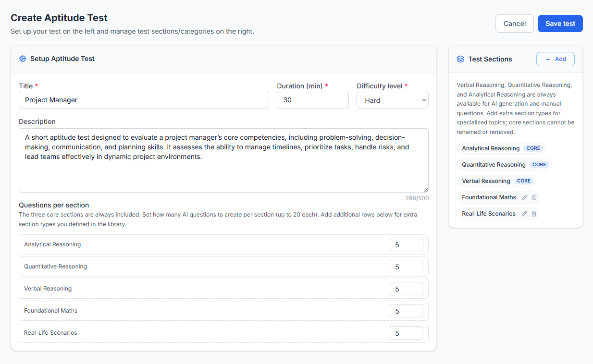Click the Quantitative Reasoning row label

(55, 267)
